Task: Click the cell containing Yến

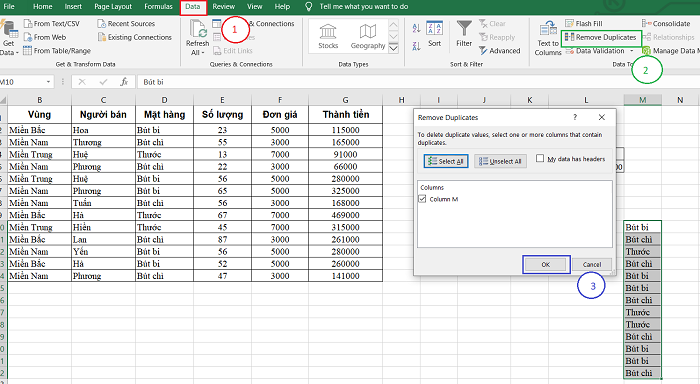Action: tap(104, 252)
